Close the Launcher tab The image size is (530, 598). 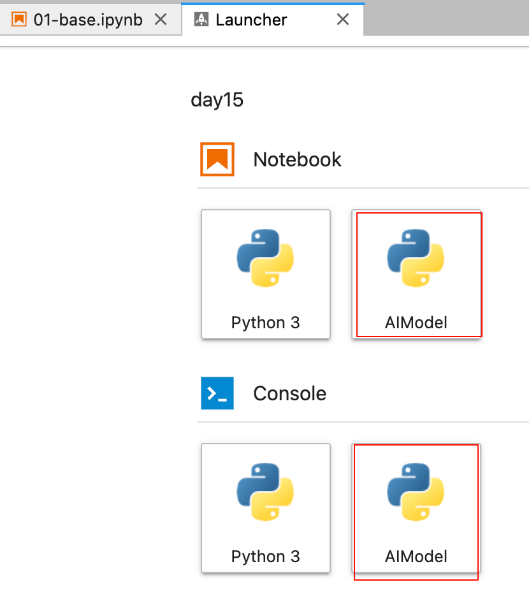343,19
